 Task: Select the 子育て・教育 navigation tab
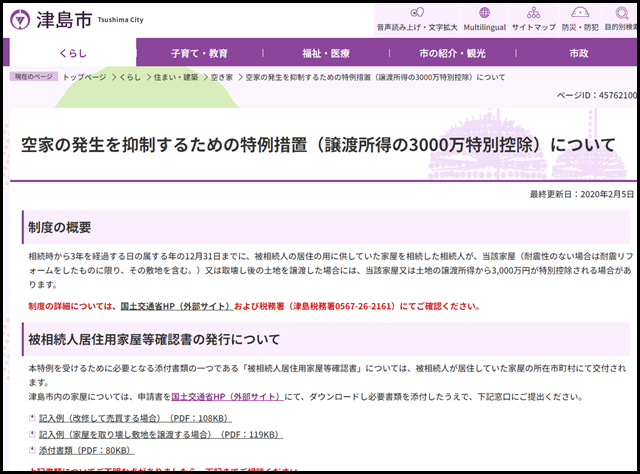(199, 53)
